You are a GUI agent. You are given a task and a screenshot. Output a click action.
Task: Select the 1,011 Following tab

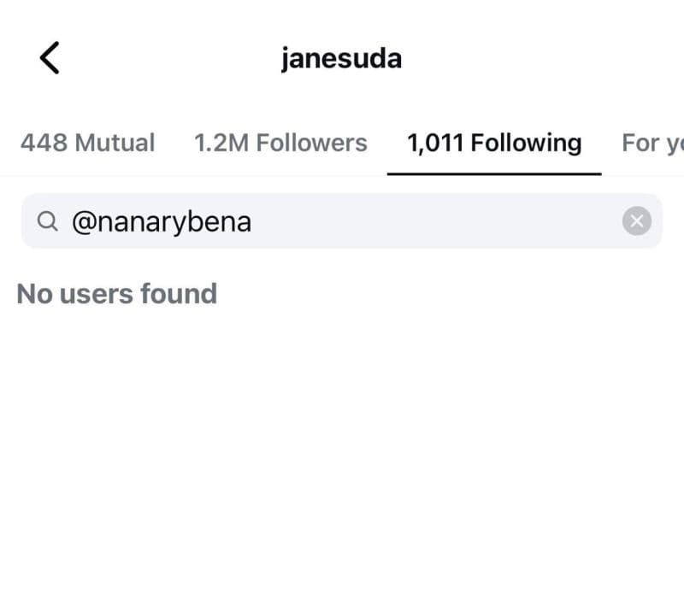coord(494,143)
